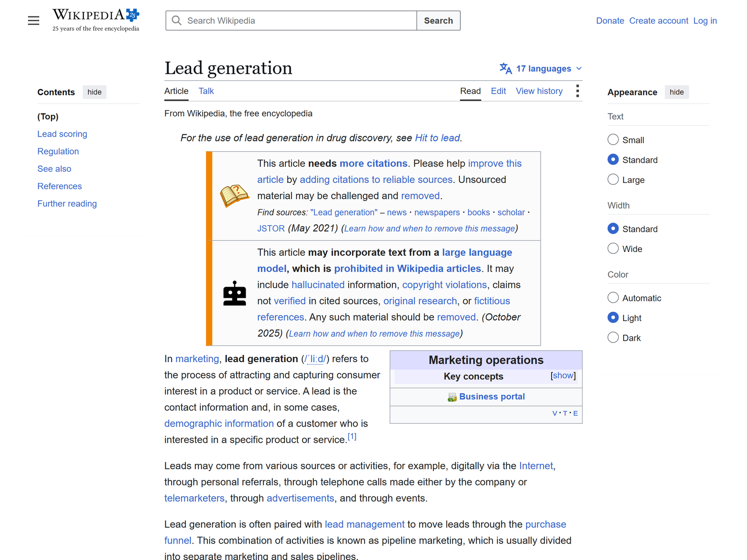Open the books source link
Image resolution: width=747 pixels, height=560 pixels.
479,212
